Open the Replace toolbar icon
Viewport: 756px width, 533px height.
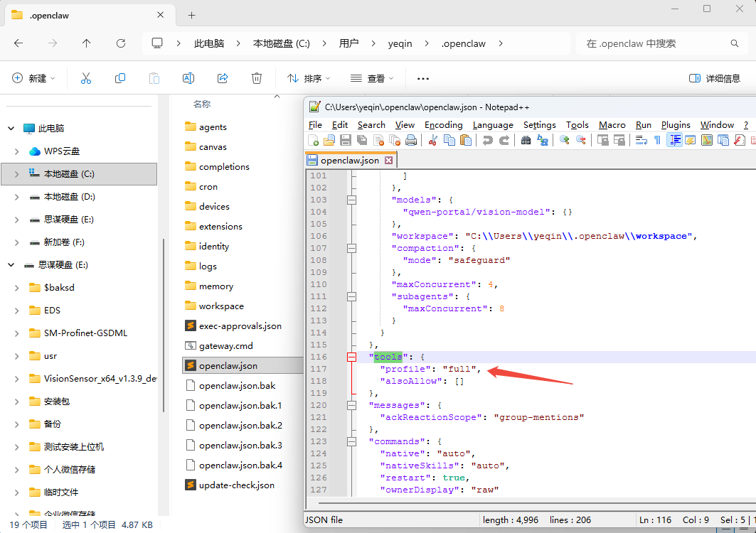pyautogui.click(x=543, y=140)
